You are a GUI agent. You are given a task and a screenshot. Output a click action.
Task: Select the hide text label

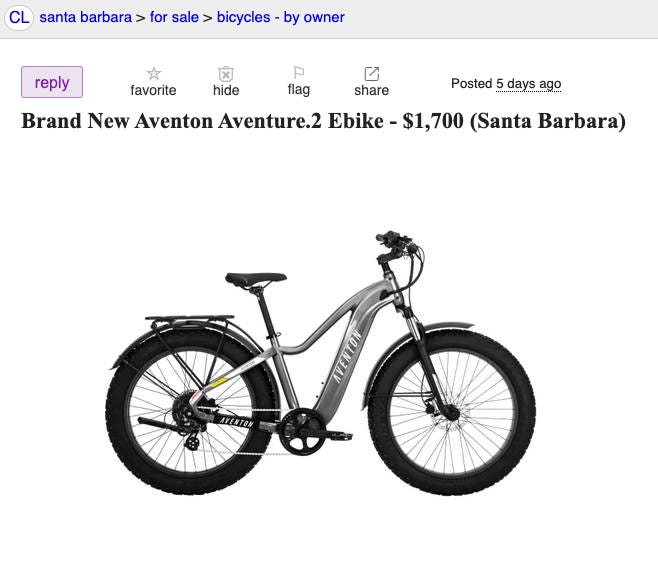[x=226, y=90]
